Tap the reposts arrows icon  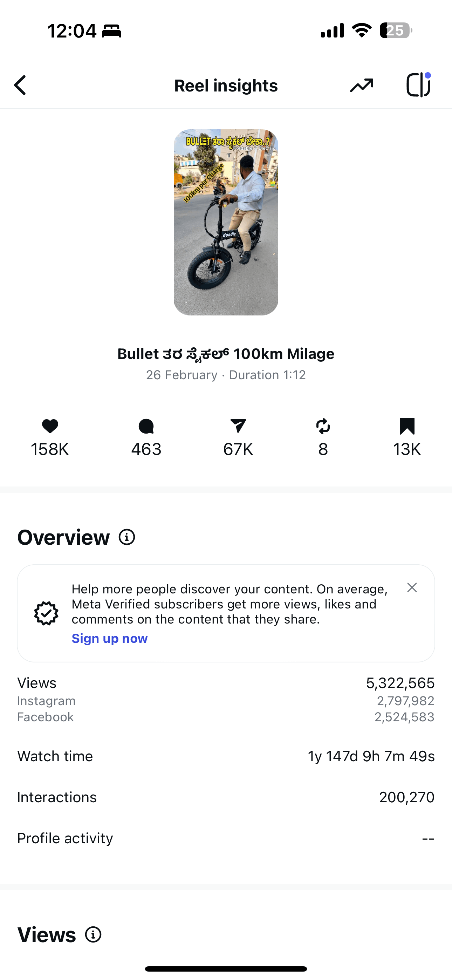tap(323, 426)
